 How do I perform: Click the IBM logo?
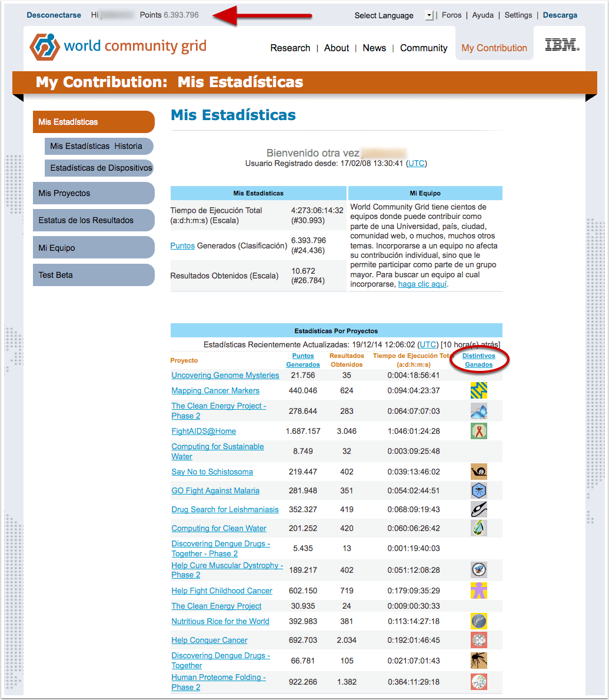(x=562, y=45)
